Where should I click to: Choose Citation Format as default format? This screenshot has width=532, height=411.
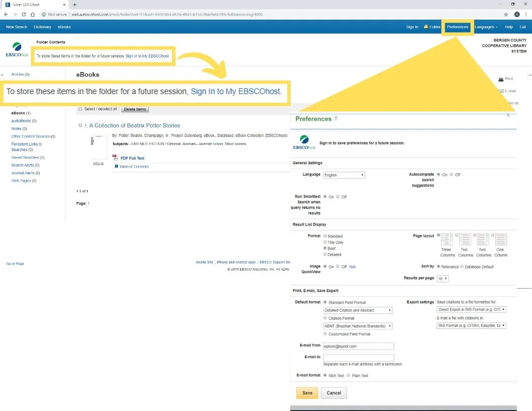coord(325,318)
